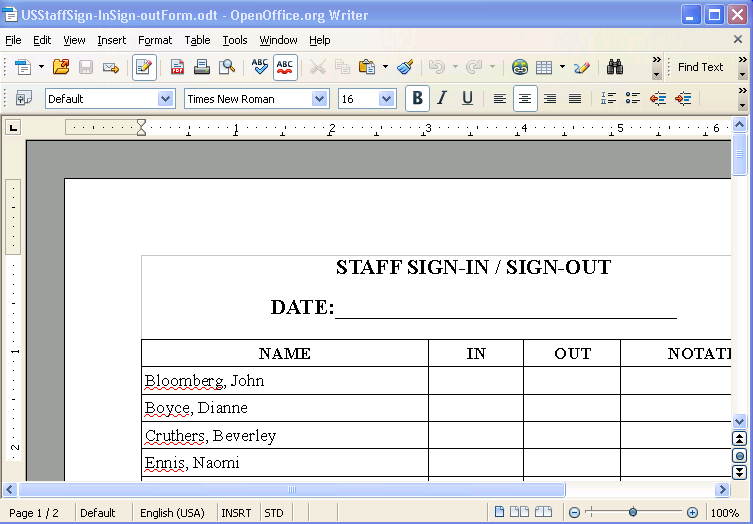The image size is (753, 524).
Task: Open the Table menu
Action: coord(197,40)
